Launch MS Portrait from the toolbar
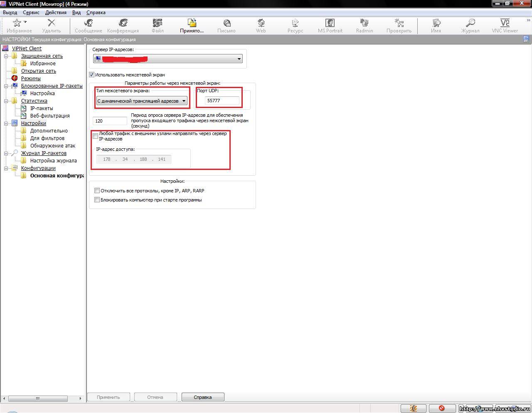The height and width of the screenshot is (413, 532). coord(330,23)
